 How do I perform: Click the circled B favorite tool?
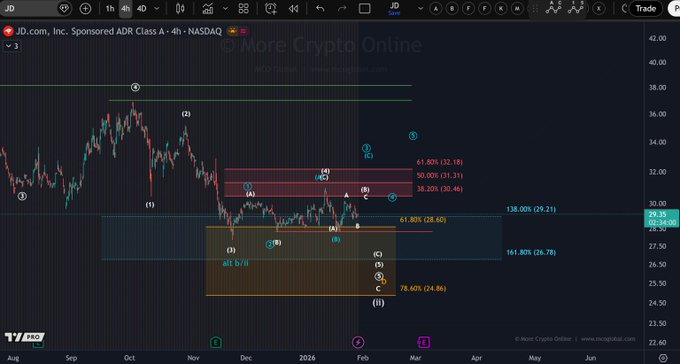click(x=452, y=8)
